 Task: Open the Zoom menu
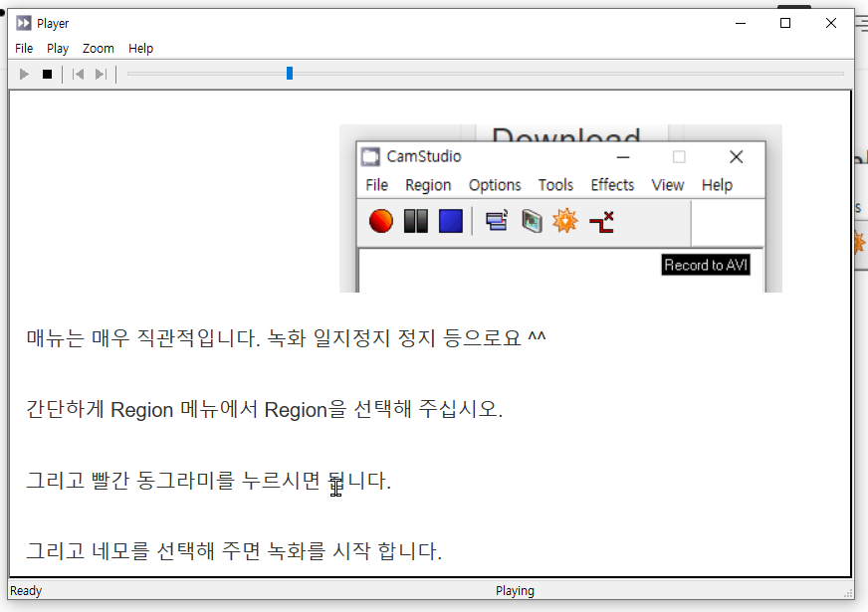coord(98,49)
